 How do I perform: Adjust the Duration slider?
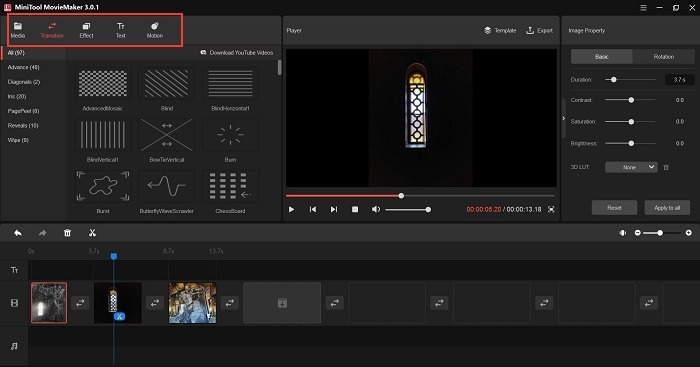click(630, 79)
